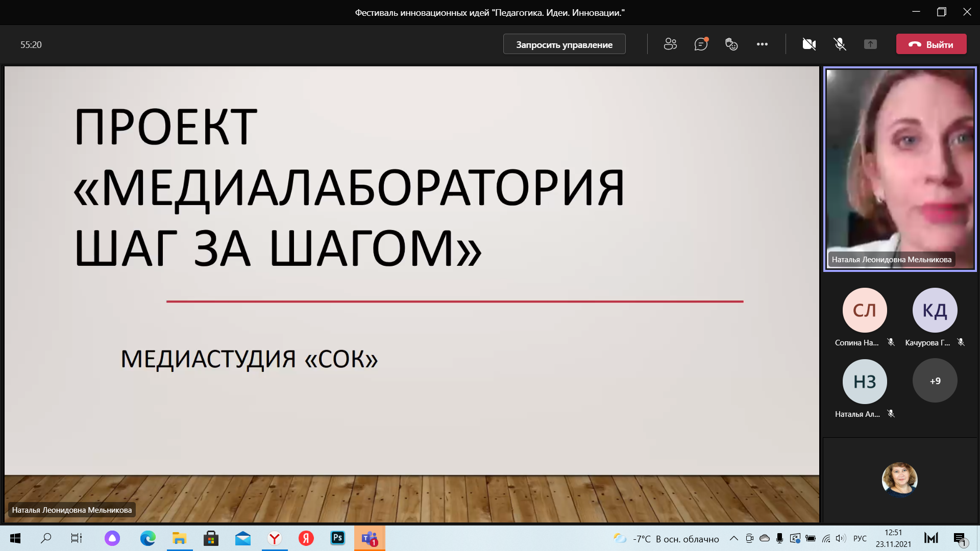Click the raise hand reactions icon
The image size is (980, 551).
(731, 44)
